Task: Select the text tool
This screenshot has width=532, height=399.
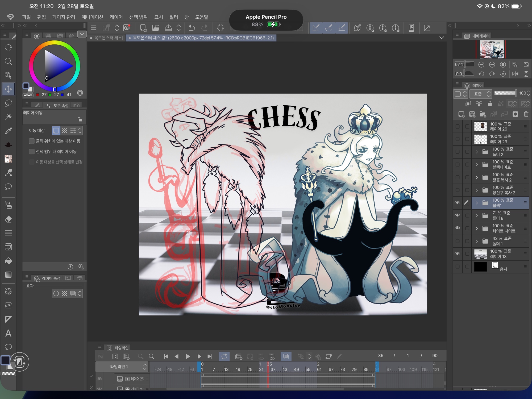Action: [x=8, y=333]
